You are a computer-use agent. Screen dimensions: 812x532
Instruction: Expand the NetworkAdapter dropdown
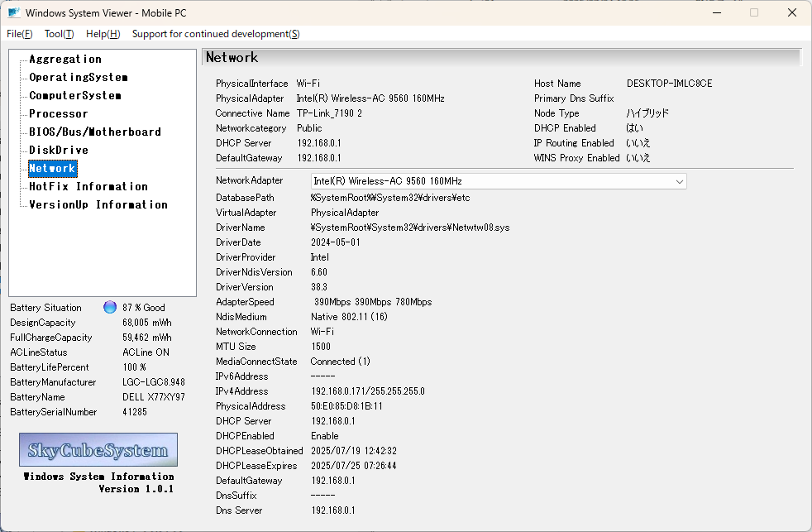(680, 181)
